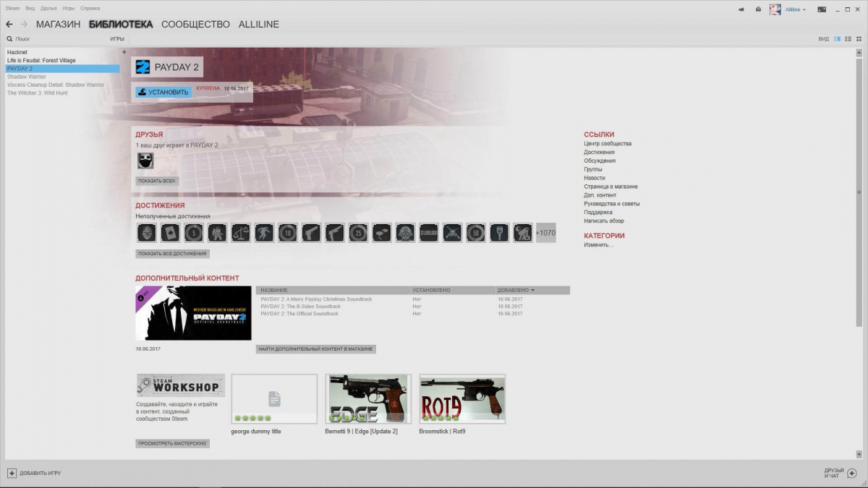Switch to list view mode
This screenshot has width=868, height=488.
click(848, 38)
